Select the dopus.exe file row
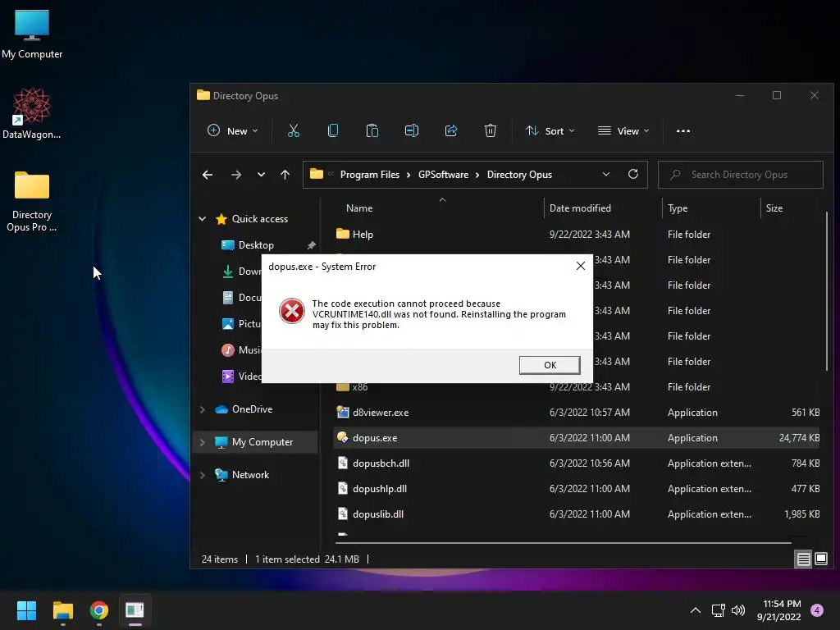 [x=577, y=438]
